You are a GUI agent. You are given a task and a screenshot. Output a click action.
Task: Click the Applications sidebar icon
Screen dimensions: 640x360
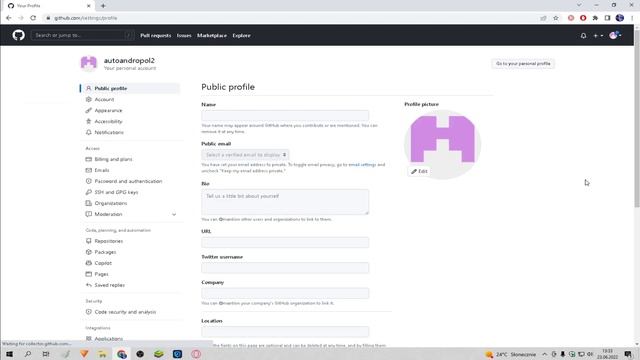click(89, 339)
